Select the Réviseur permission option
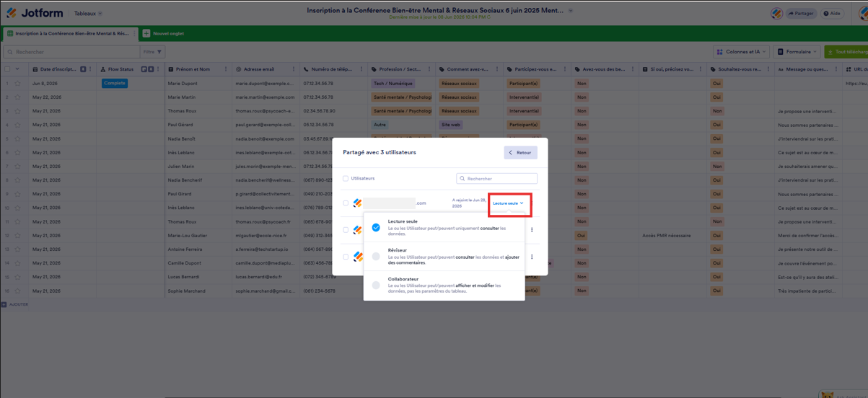The width and height of the screenshot is (868, 398). click(x=444, y=256)
